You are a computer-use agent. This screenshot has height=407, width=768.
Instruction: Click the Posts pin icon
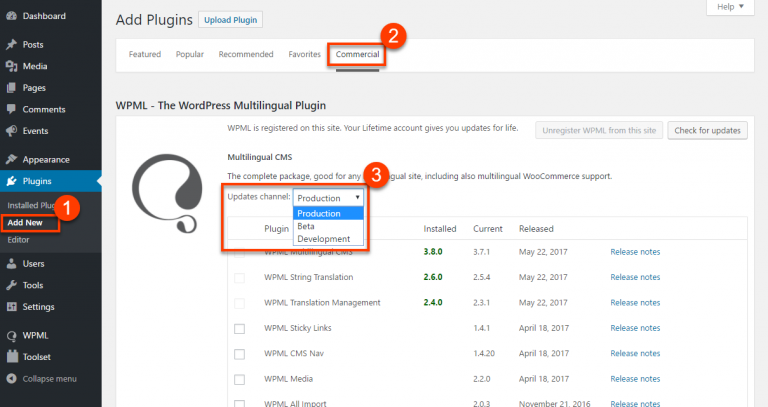(11, 45)
